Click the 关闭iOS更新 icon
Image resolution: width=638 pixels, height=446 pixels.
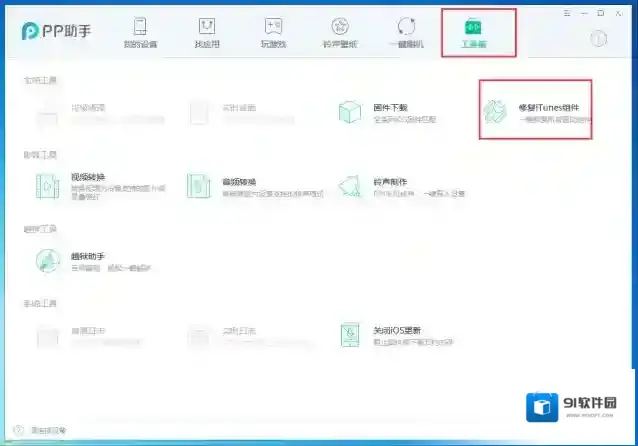pyautogui.click(x=349, y=335)
